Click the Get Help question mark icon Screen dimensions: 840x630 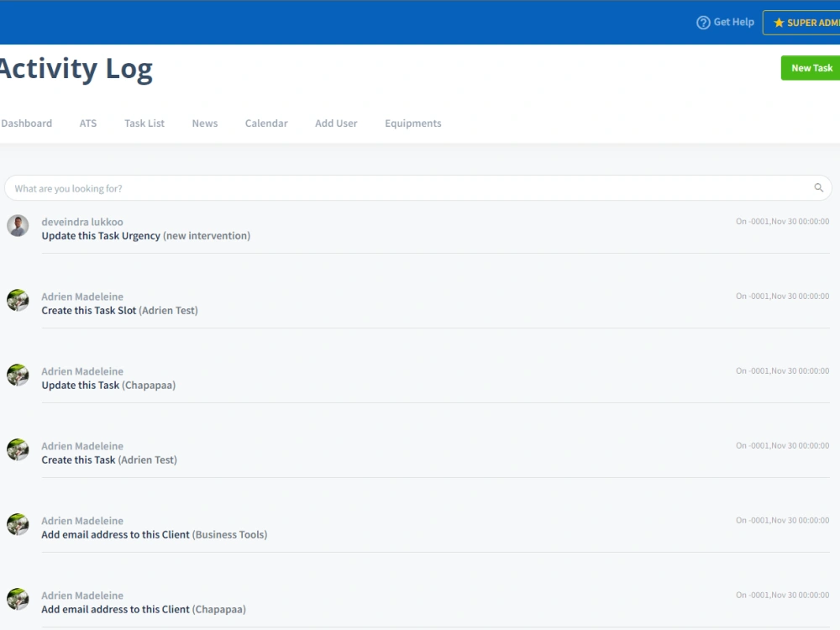tap(702, 22)
